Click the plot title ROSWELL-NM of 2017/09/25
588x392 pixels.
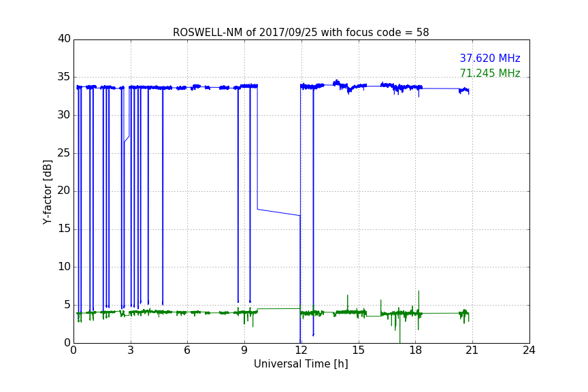coord(301,33)
